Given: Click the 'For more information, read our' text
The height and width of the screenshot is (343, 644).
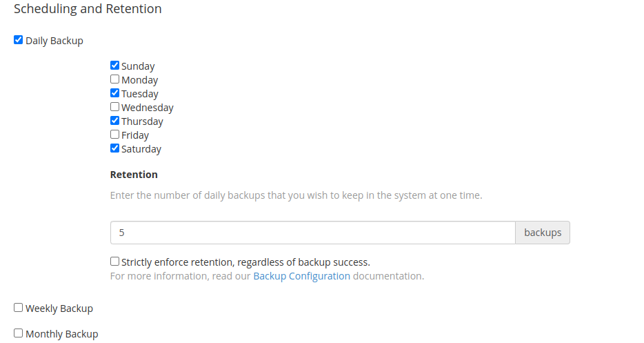Looking at the screenshot, I should [x=181, y=276].
